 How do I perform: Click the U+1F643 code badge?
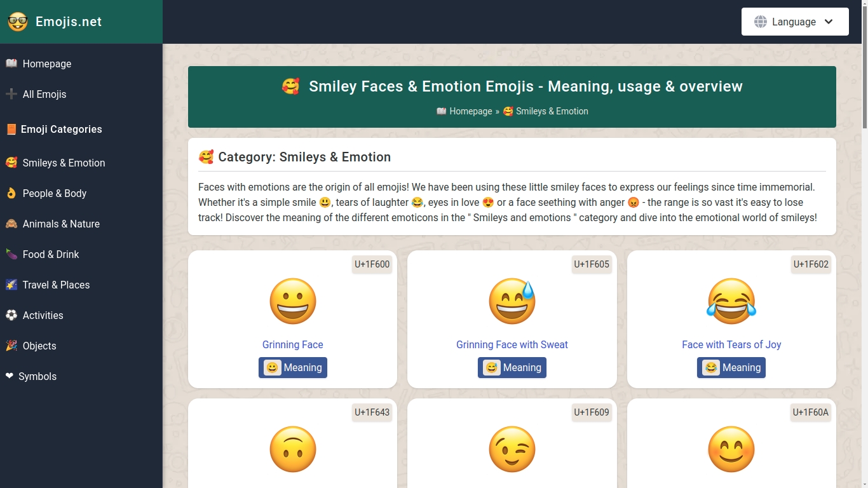tap(372, 412)
